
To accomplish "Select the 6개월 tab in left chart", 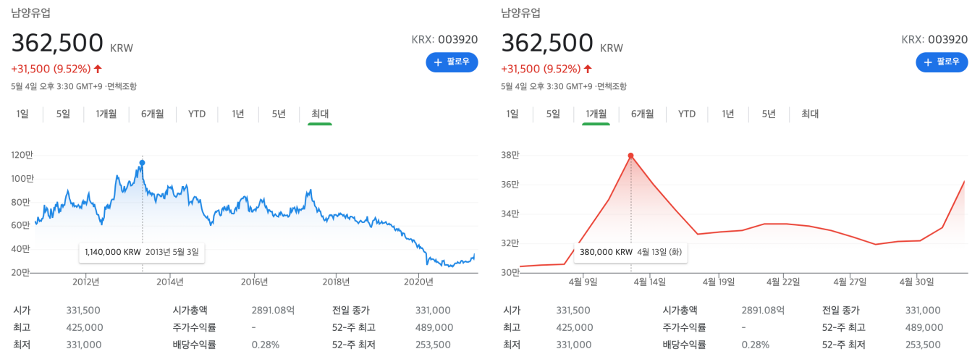I will tap(153, 114).
